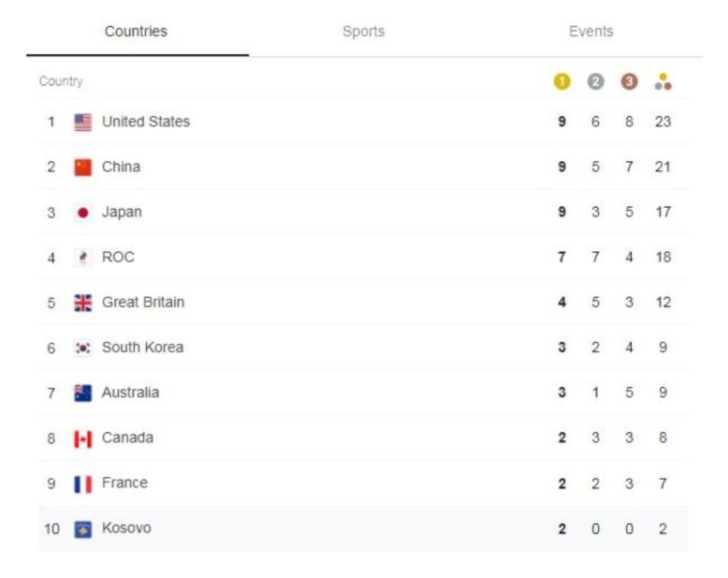The width and height of the screenshot is (728, 578).
Task: Click the silver medal column icon
Action: tap(595, 82)
